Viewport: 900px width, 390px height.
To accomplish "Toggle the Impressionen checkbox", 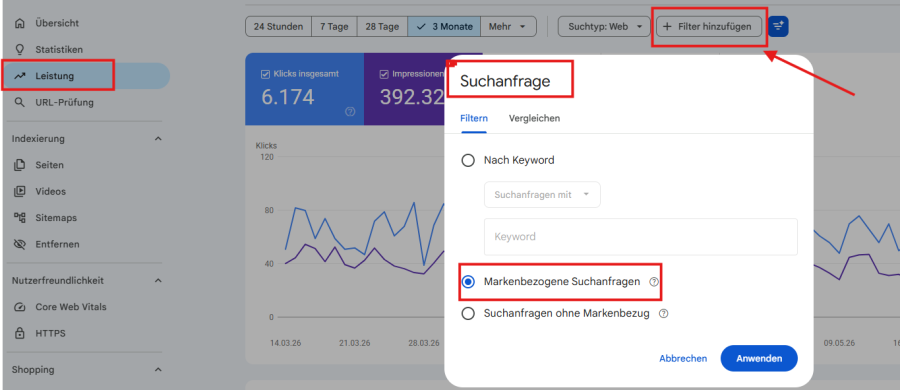I will [384, 74].
